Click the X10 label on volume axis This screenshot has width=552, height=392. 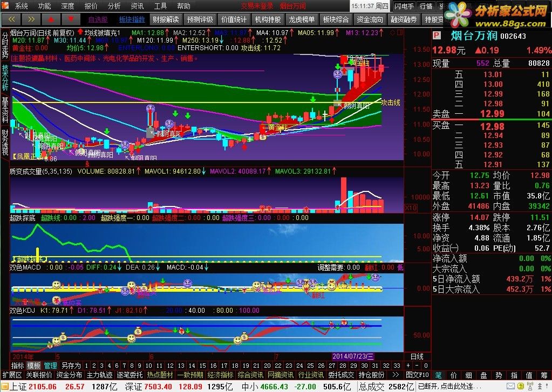click(411, 208)
